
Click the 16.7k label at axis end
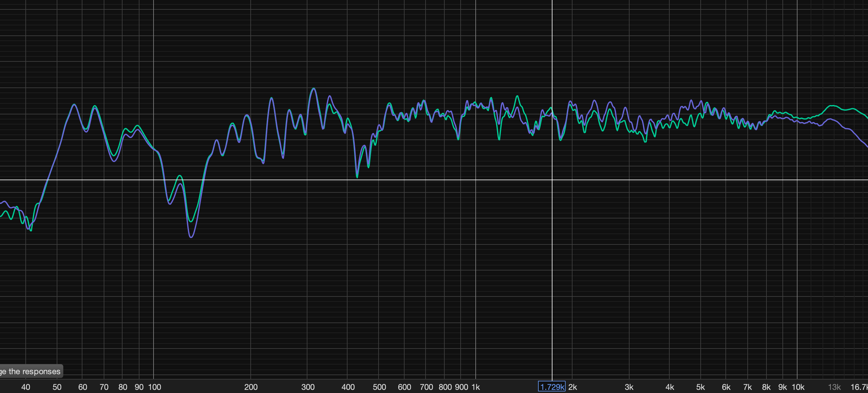pos(859,387)
